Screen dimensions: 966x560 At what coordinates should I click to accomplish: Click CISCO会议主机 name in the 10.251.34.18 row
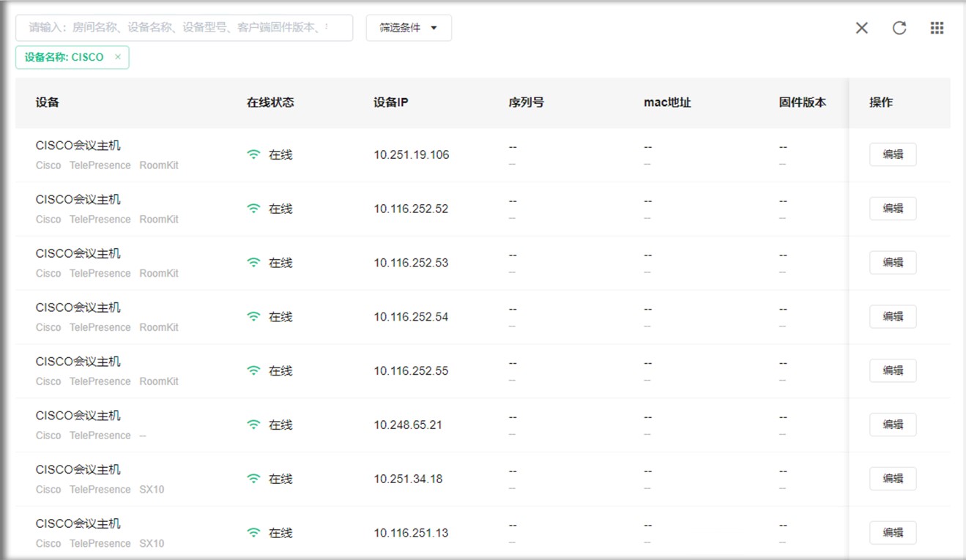[78, 470]
